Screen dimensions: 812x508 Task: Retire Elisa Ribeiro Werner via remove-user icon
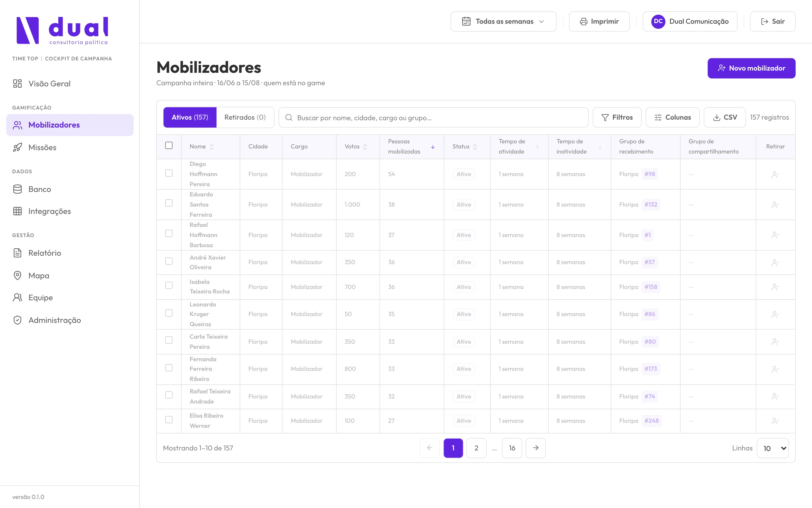(x=775, y=421)
